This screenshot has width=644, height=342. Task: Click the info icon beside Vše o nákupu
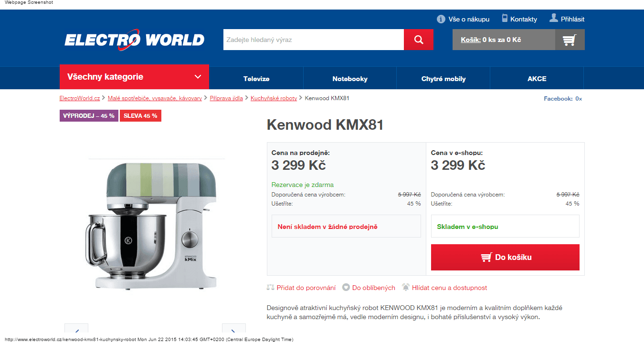(441, 19)
